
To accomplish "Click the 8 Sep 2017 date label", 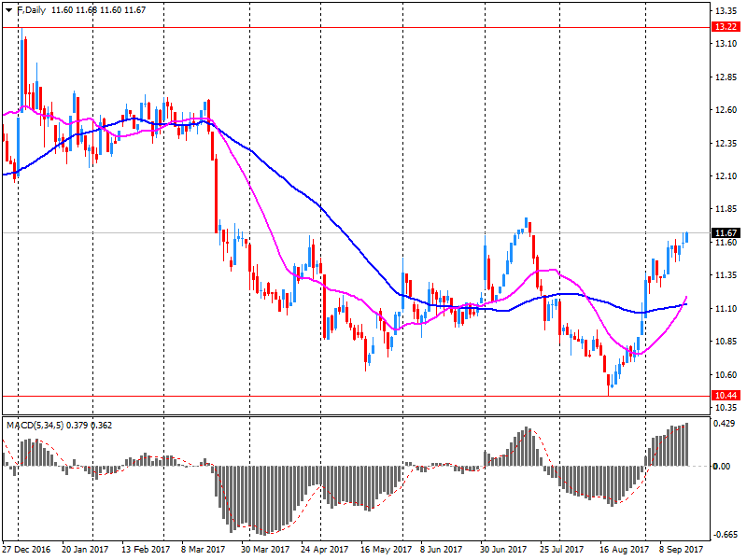I will (682, 550).
